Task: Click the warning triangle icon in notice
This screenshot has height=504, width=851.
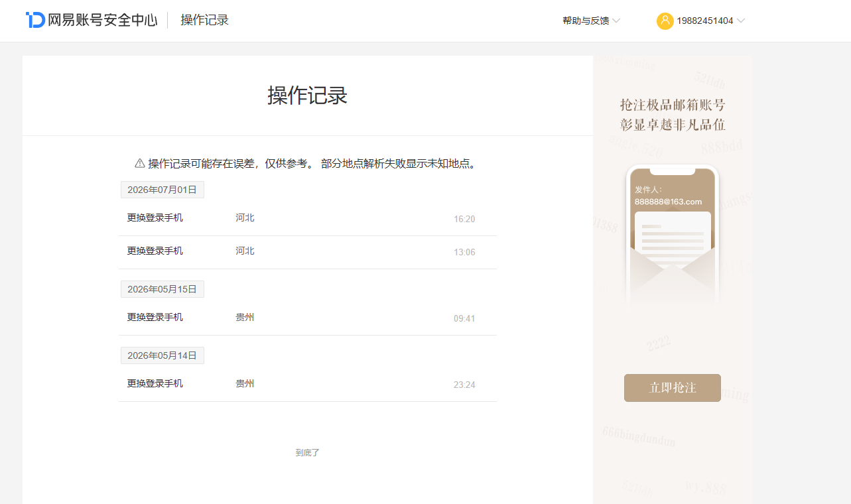Action: pyautogui.click(x=140, y=163)
